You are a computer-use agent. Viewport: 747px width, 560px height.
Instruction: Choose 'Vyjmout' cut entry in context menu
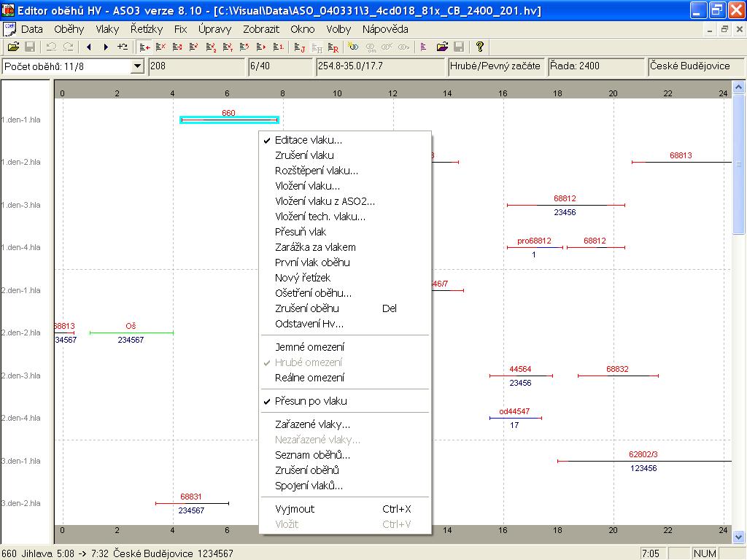coord(345,509)
